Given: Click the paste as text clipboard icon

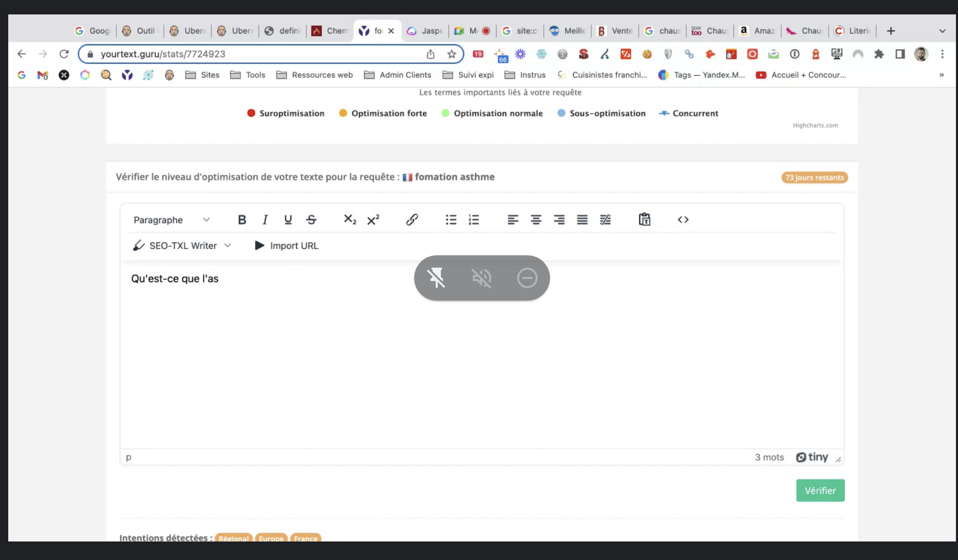Looking at the screenshot, I should 644,220.
